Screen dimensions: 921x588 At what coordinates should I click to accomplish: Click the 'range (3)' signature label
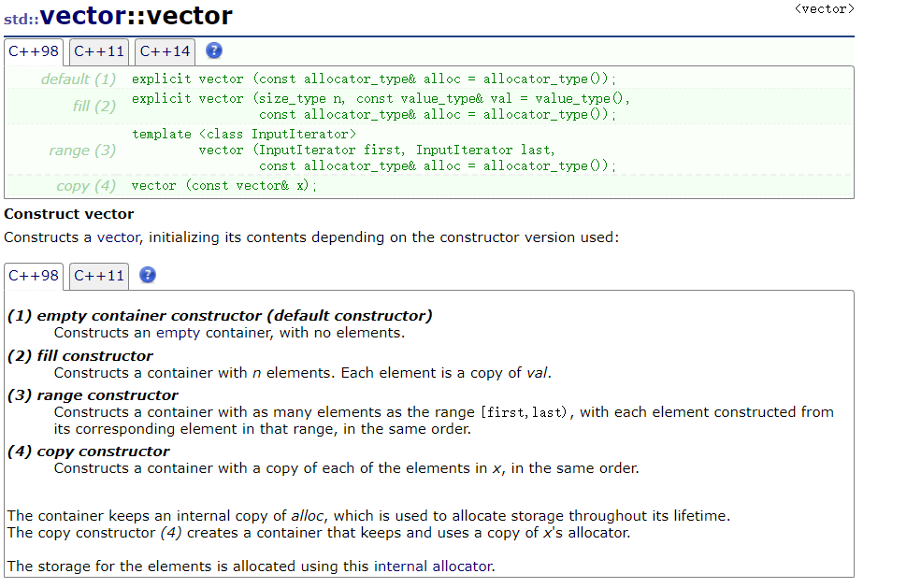click(82, 151)
